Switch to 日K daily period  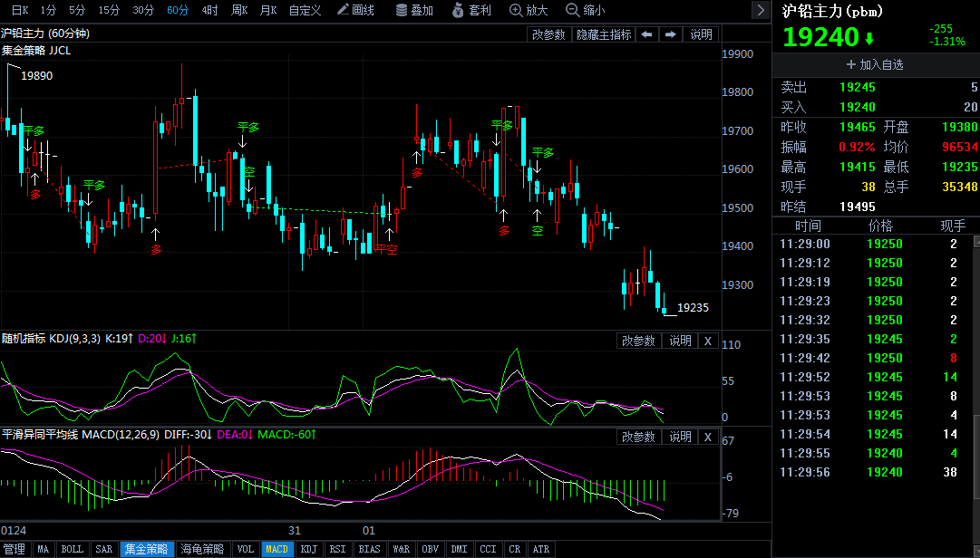point(20,10)
